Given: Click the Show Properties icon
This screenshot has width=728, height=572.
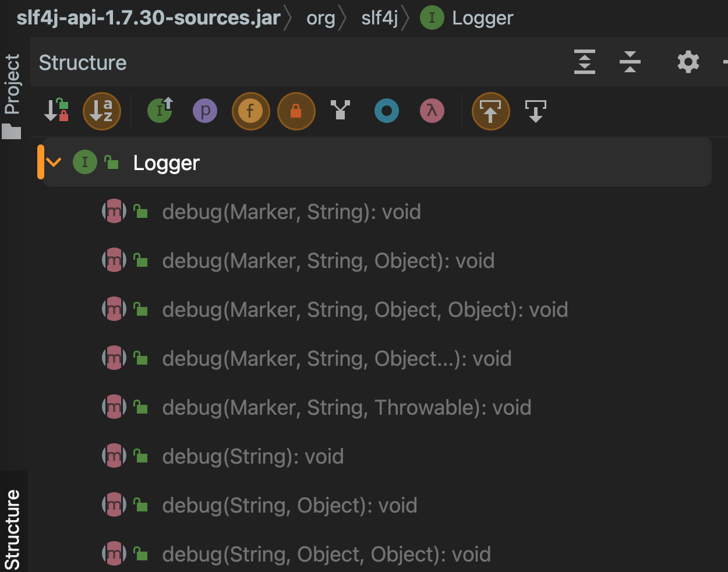Looking at the screenshot, I should coord(205,111).
